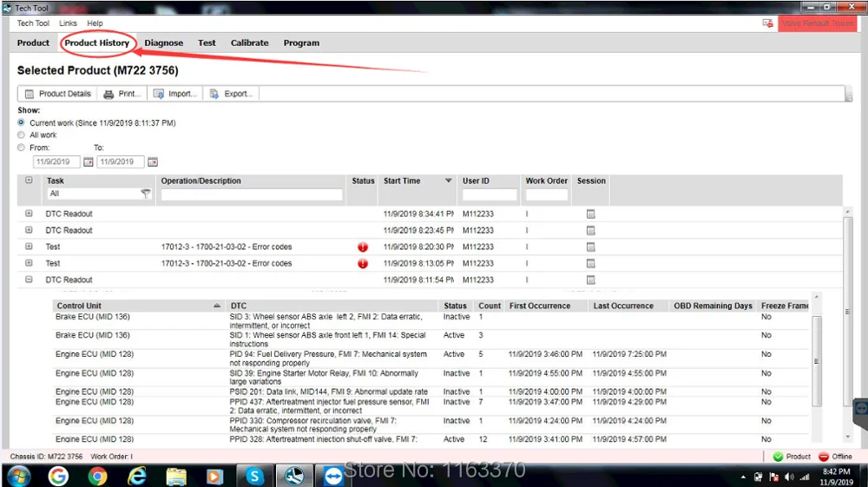Expand the 8:13:05 Test row
Viewport: 868px width, 487px height.
(29, 263)
